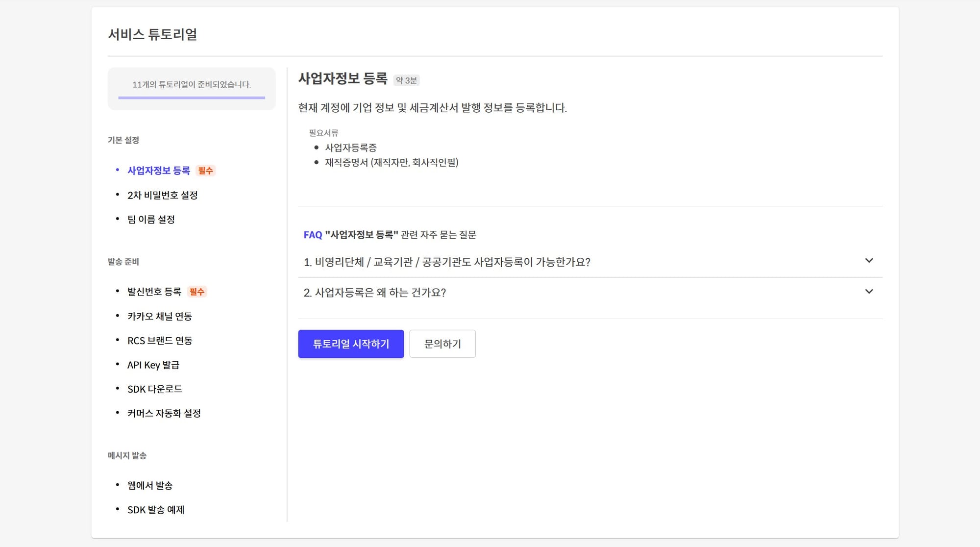
Task: Click the FAQ section heading label
Action: [x=312, y=235]
